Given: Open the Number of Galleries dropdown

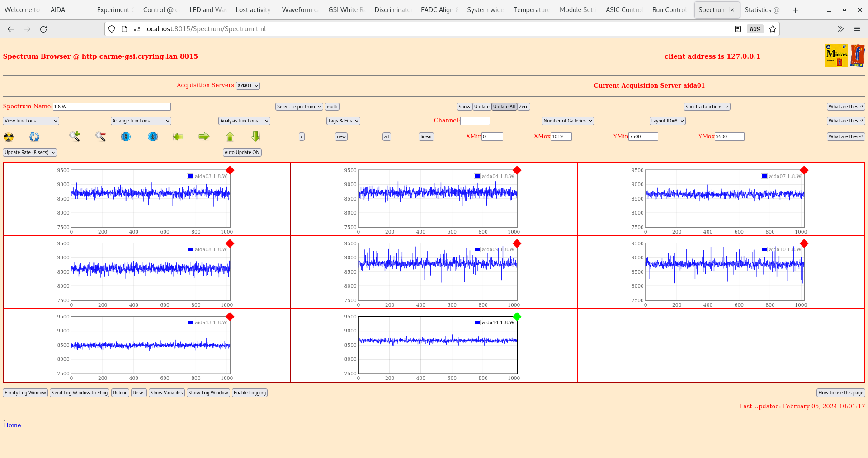Looking at the screenshot, I should (567, 121).
